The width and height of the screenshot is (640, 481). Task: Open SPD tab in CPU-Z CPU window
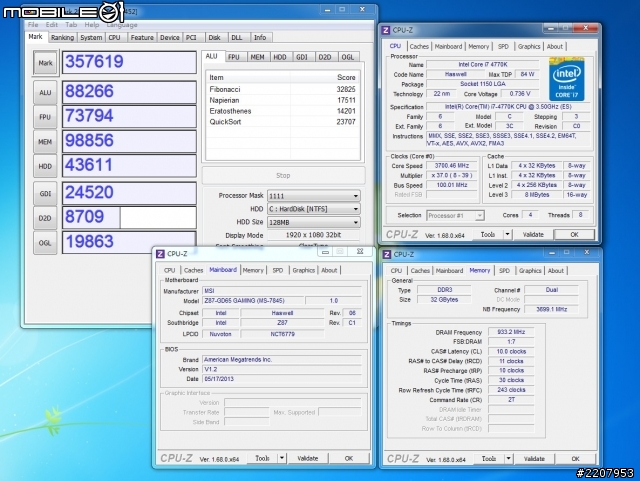[x=503, y=47]
